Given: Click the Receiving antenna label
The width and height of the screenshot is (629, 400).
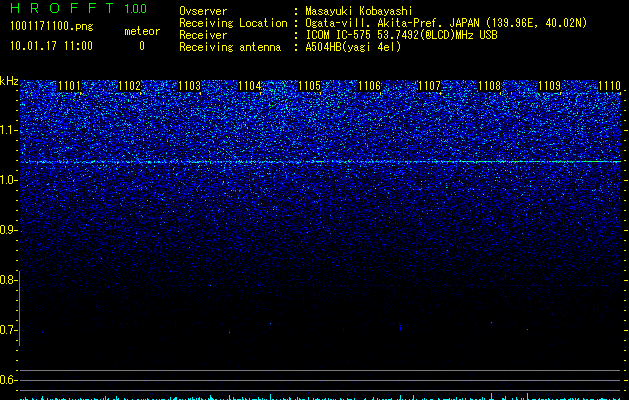Looking at the screenshot, I should tap(230, 47).
